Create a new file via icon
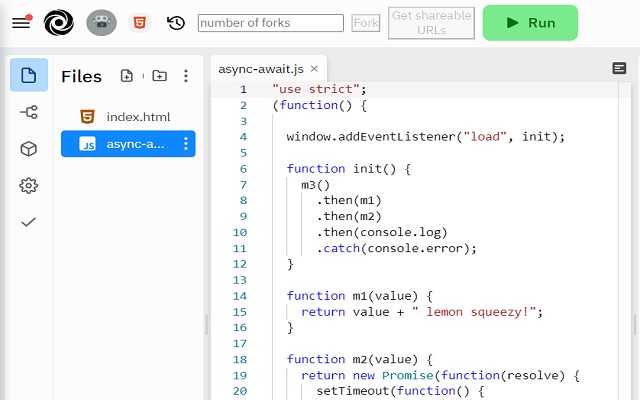The image size is (640, 400). pyautogui.click(x=127, y=76)
